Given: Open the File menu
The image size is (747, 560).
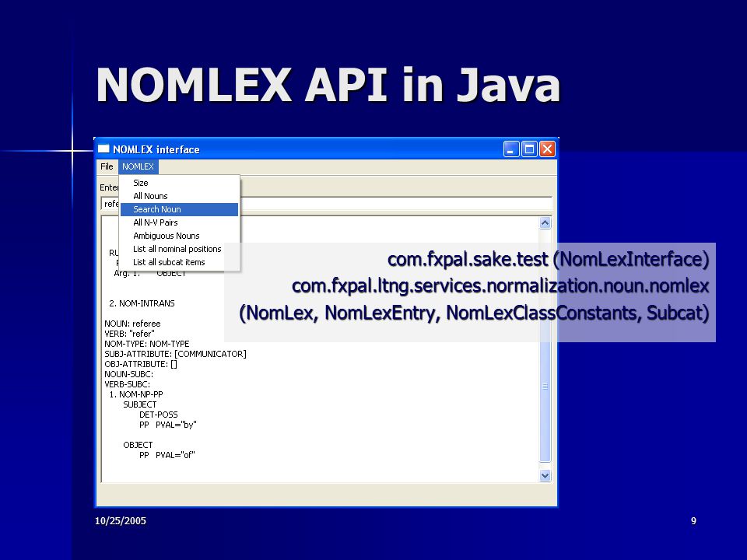Looking at the screenshot, I should (x=107, y=166).
